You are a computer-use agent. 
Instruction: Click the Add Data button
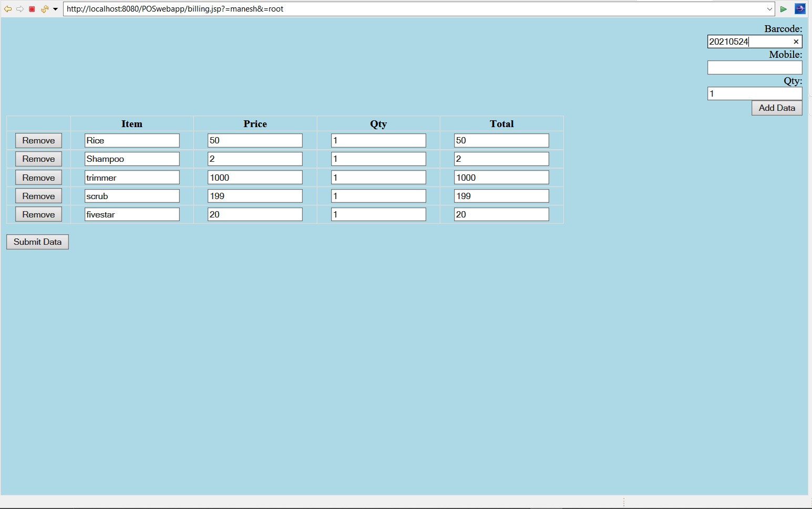point(777,108)
